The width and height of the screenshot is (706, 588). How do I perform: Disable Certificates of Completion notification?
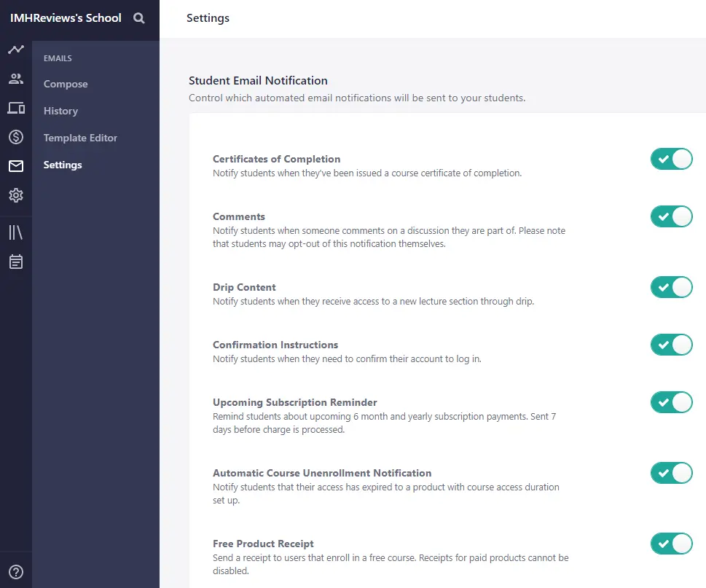tap(671, 159)
